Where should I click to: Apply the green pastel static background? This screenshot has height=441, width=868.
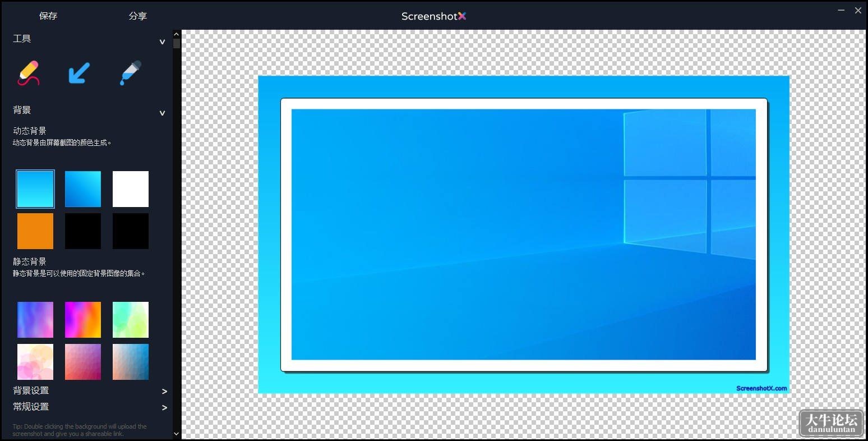coord(131,320)
